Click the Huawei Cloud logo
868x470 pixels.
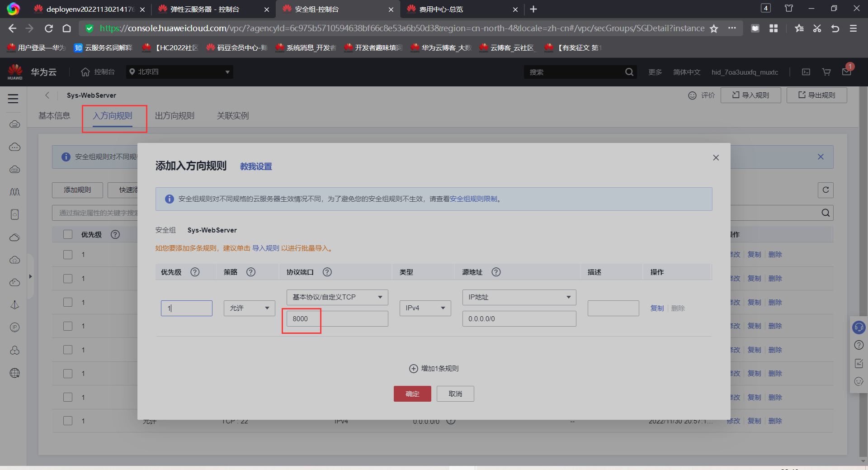click(x=15, y=71)
